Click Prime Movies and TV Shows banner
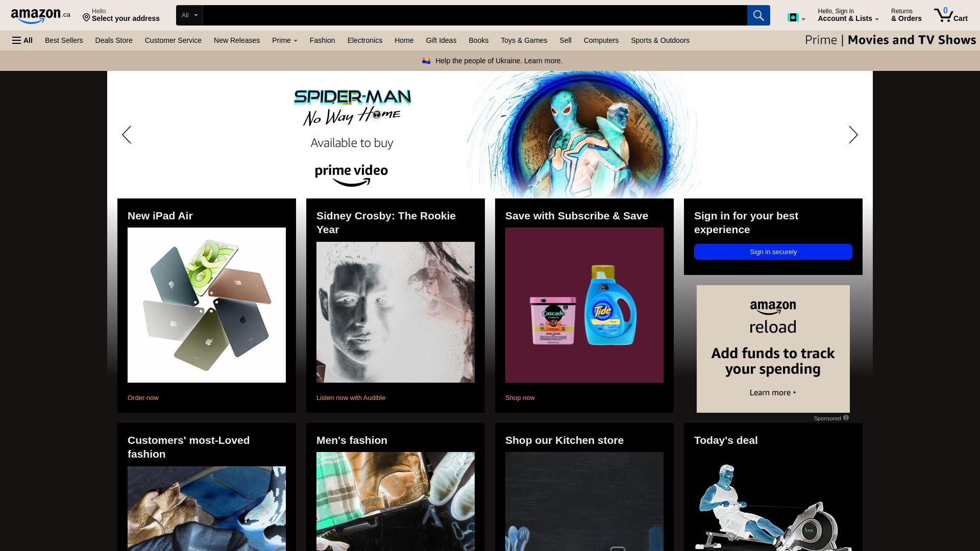 (890, 40)
